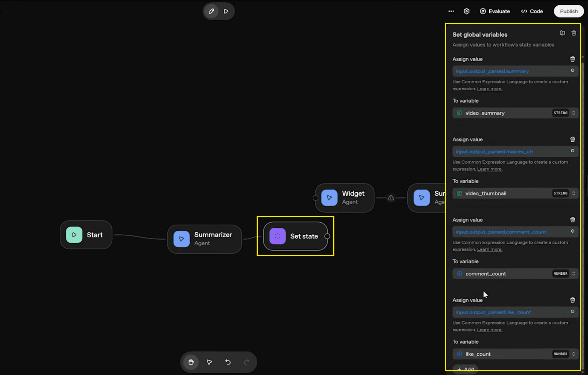Open the docs book icon in panel header
Screen dimensions: 588x375
pos(562,33)
